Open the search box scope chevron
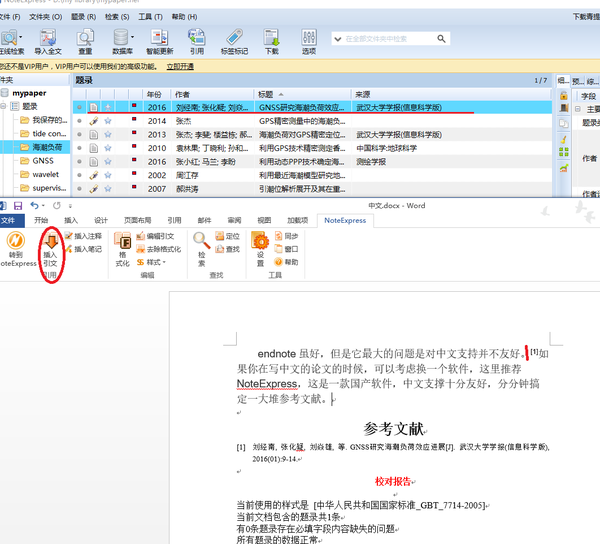This screenshot has height=544, width=600. coord(338,39)
